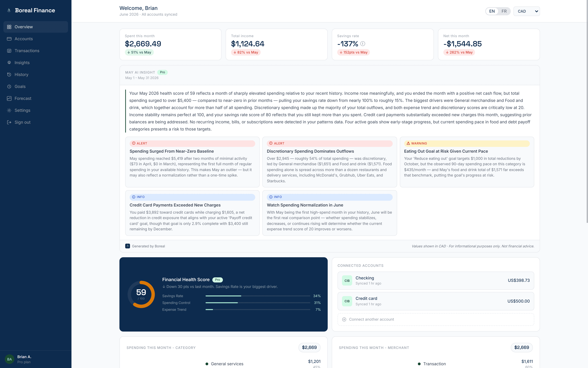Click the 82% vs May badge
The width and height of the screenshot is (588, 368).
click(x=246, y=52)
